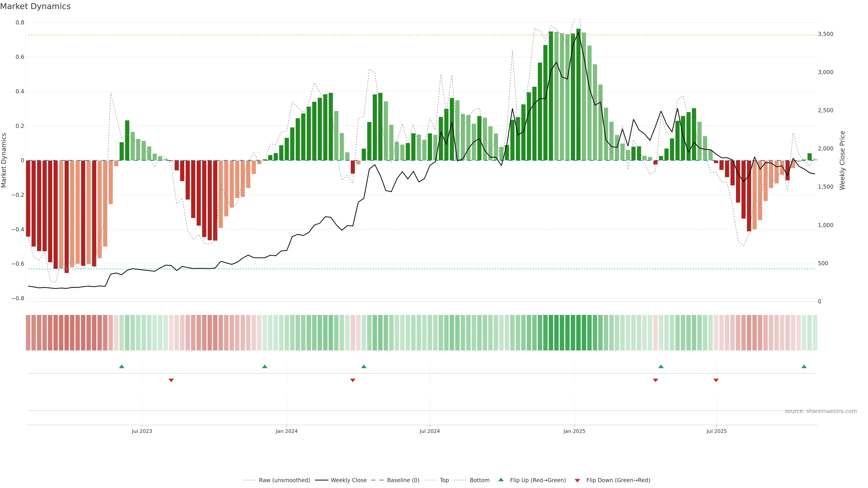
Task: Click green flip-up marker between Jul 2023 and Jan 2024
Action: (x=264, y=366)
